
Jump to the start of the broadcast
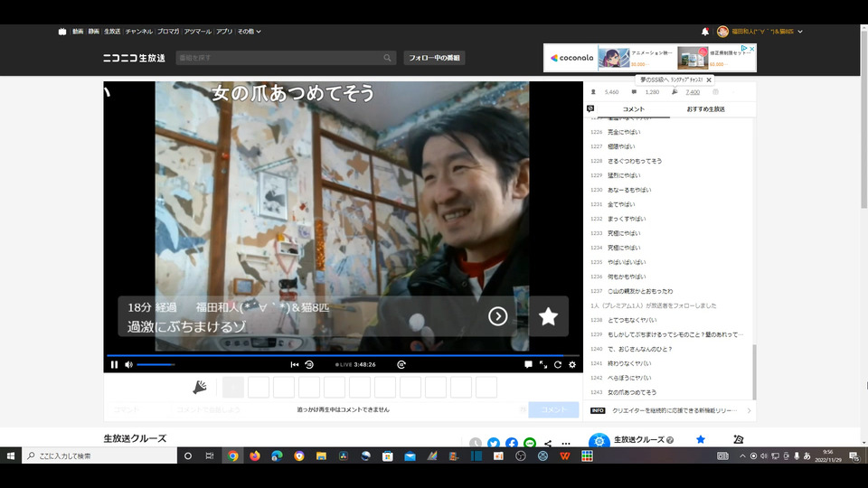click(295, 364)
